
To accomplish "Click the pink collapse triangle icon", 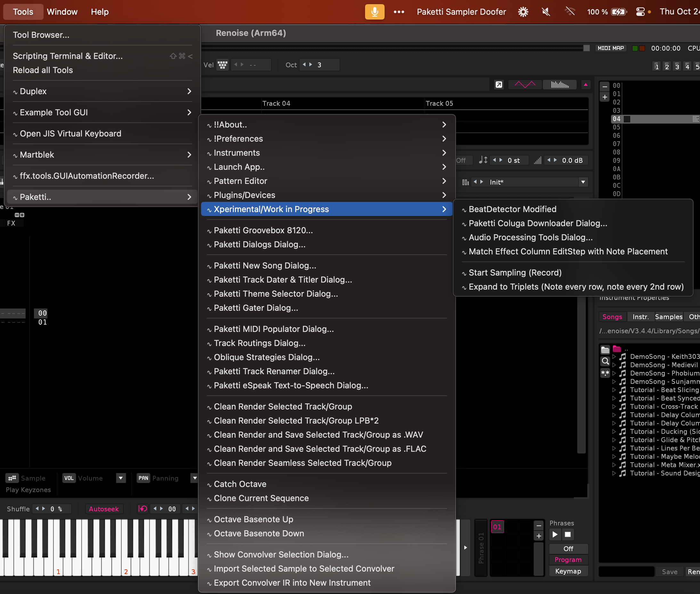I will pos(585,85).
